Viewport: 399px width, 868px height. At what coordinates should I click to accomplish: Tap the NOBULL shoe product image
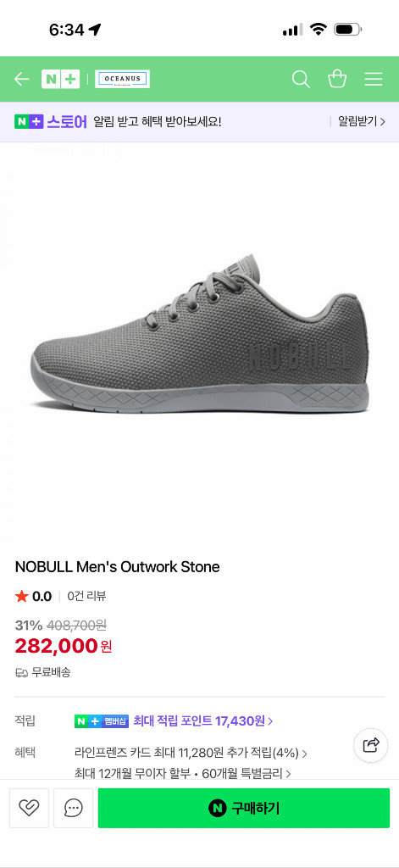click(199, 334)
